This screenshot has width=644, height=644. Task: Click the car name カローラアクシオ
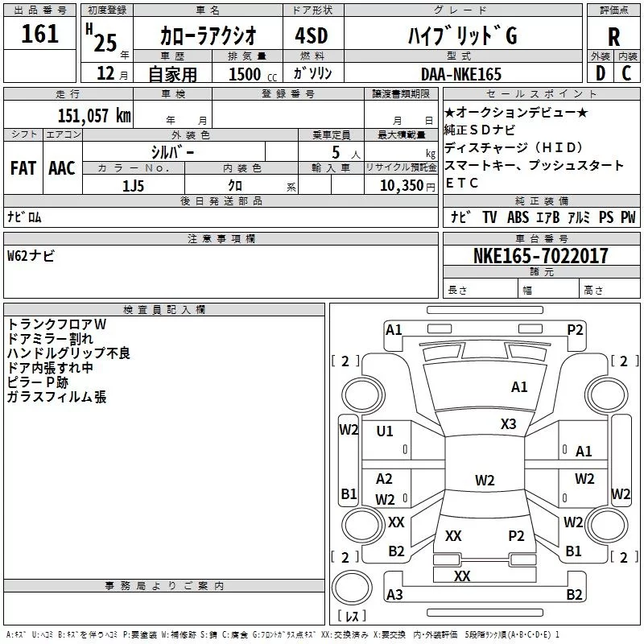[x=208, y=36]
